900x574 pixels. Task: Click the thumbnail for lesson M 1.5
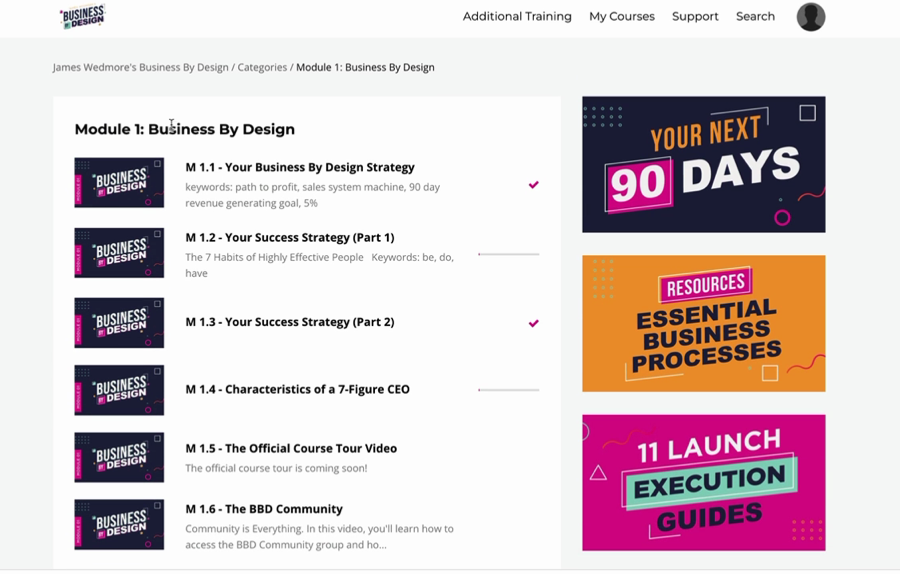[x=119, y=457]
